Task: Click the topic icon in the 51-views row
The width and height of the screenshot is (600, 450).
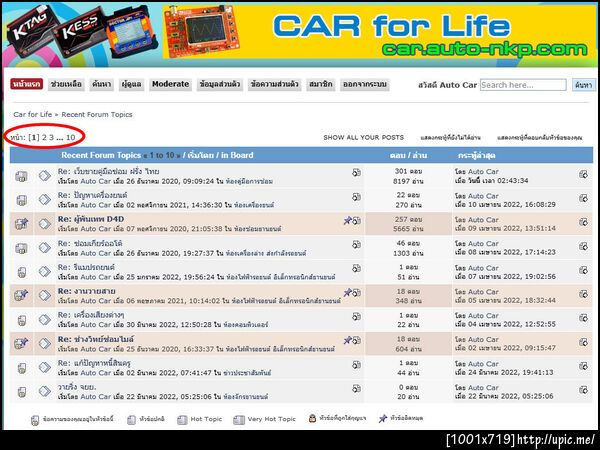Action: [22, 272]
